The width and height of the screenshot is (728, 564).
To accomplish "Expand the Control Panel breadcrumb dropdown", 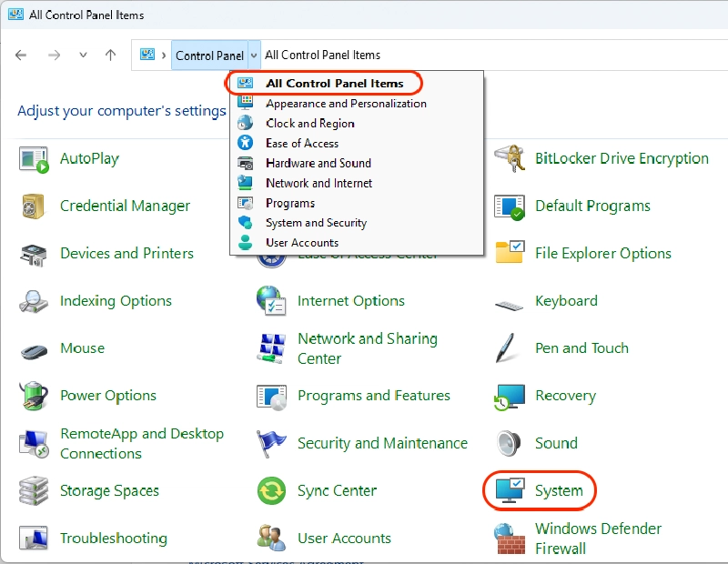I will coord(251,55).
